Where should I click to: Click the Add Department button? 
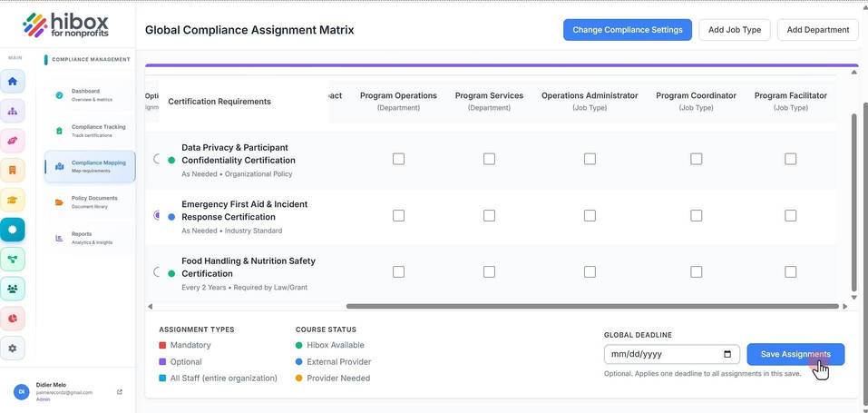pyautogui.click(x=817, y=30)
